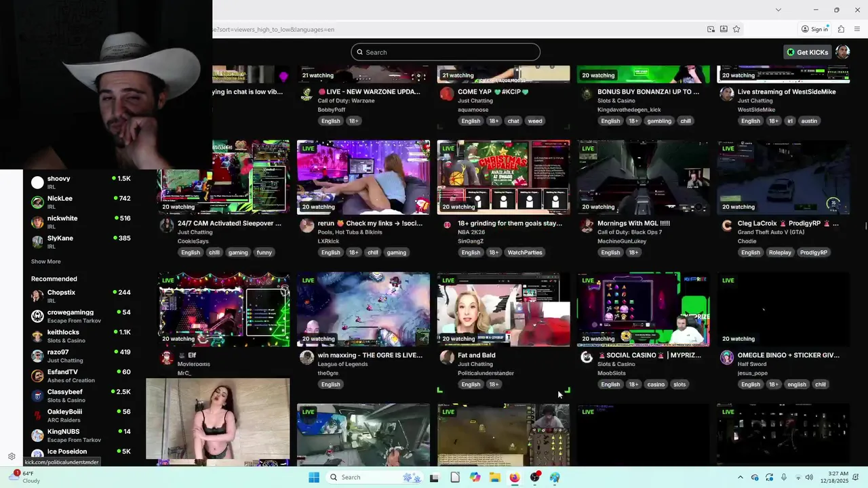868x488 pixels.
Task: Click Politicalunderstander's channel avatar
Action: (446, 357)
